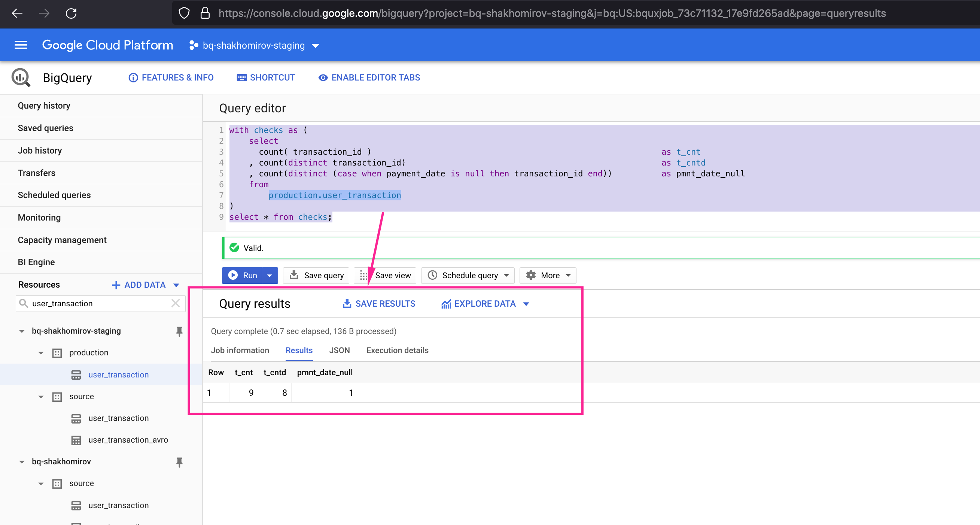Image resolution: width=980 pixels, height=525 pixels.
Task: Open the project selector bq-shakhomirov-staging
Action: (x=254, y=46)
